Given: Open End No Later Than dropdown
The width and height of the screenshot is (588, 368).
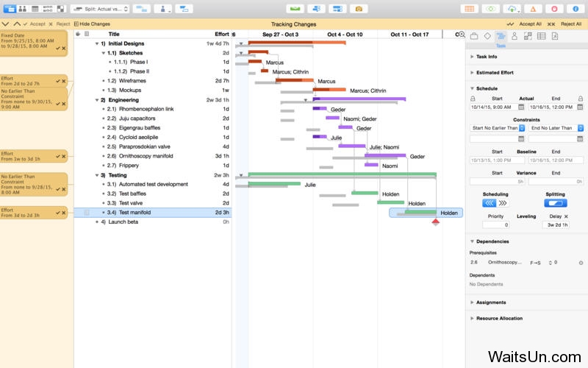Looking at the screenshot, I should (556, 128).
